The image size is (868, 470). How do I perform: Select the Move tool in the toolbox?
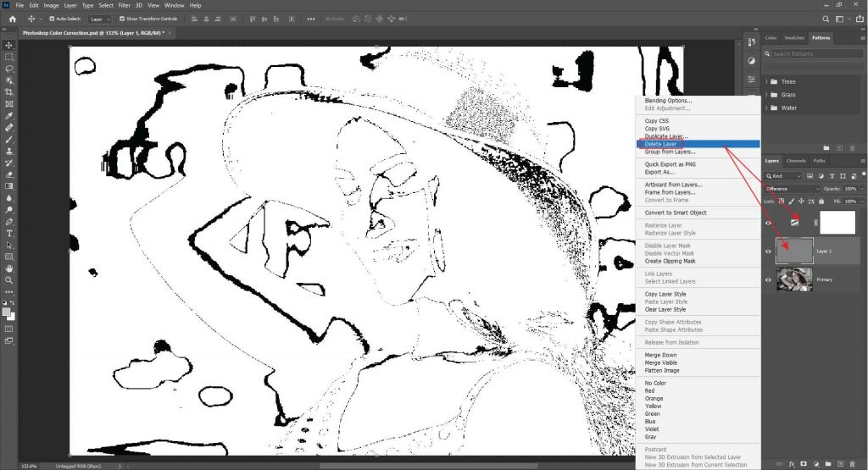coord(8,46)
